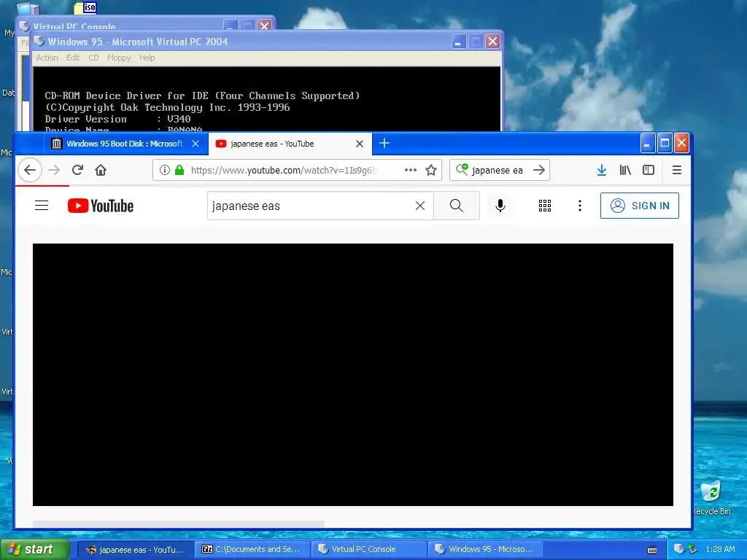
Task: Reload the YouTube page
Action: (77, 170)
